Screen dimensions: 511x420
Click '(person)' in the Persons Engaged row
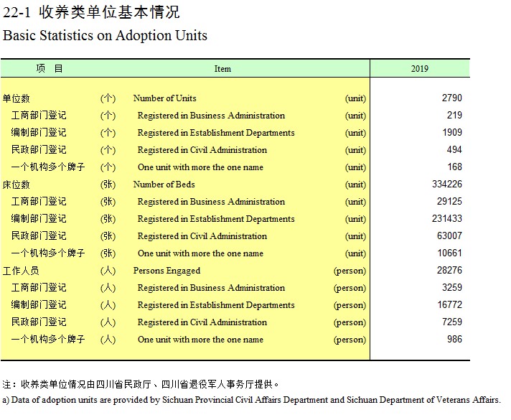point(350,271)
